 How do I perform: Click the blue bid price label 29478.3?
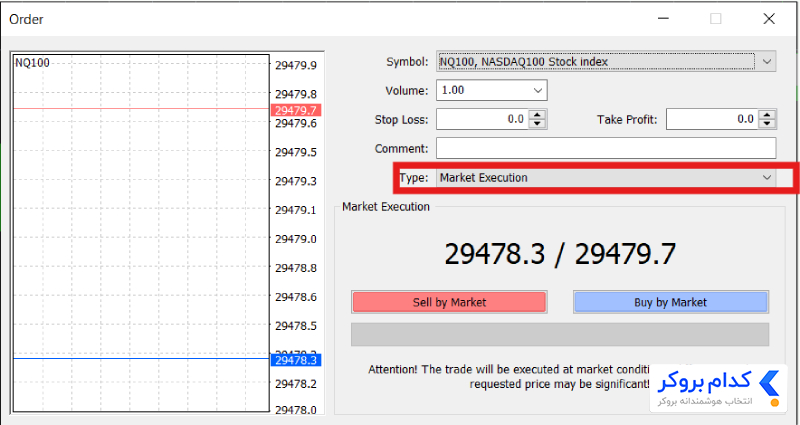pyautogui.click(x=296, y=360)
